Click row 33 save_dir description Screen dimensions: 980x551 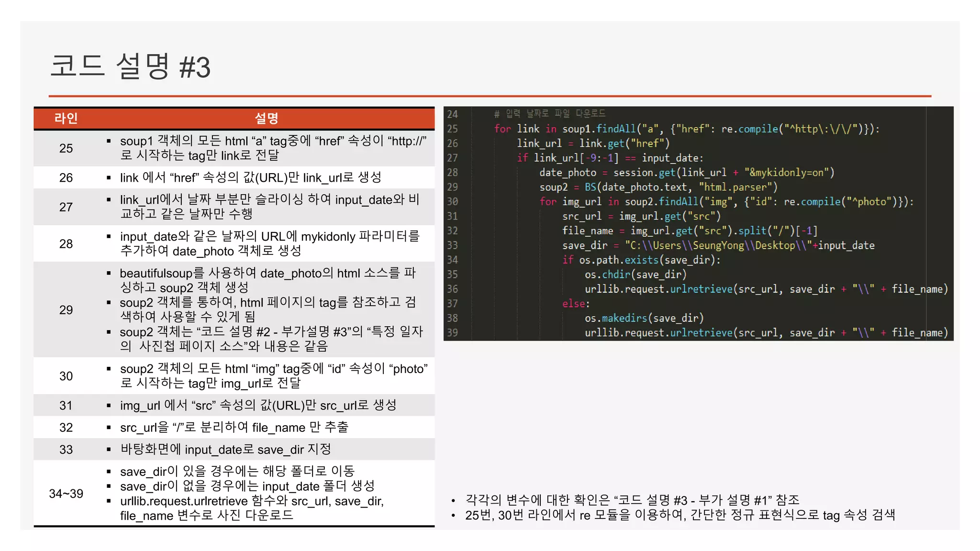225,450
